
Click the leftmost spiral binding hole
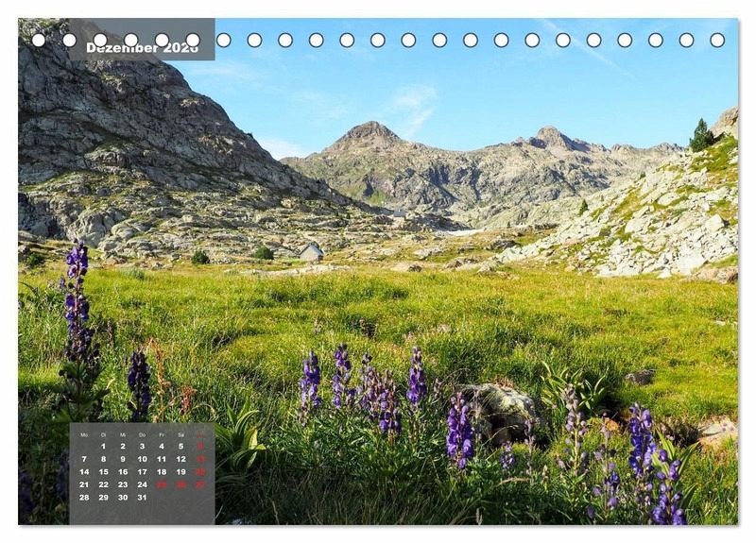pyautogui.click(x=38, y=40)
